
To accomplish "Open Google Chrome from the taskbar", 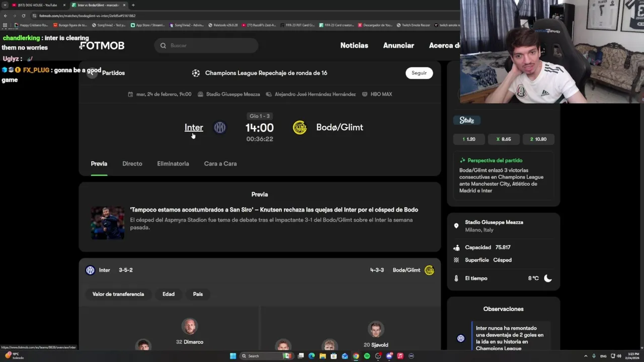I will click(x=356, y=356).
